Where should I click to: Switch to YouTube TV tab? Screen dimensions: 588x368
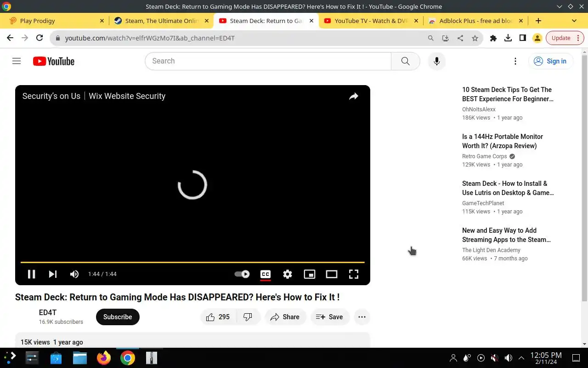[x=371, y=21]
